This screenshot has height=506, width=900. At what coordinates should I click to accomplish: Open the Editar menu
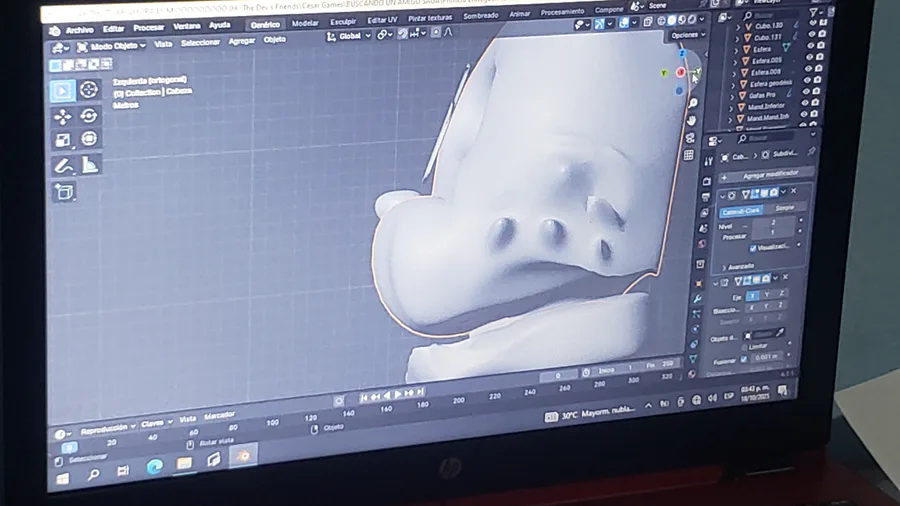(113, 29)
